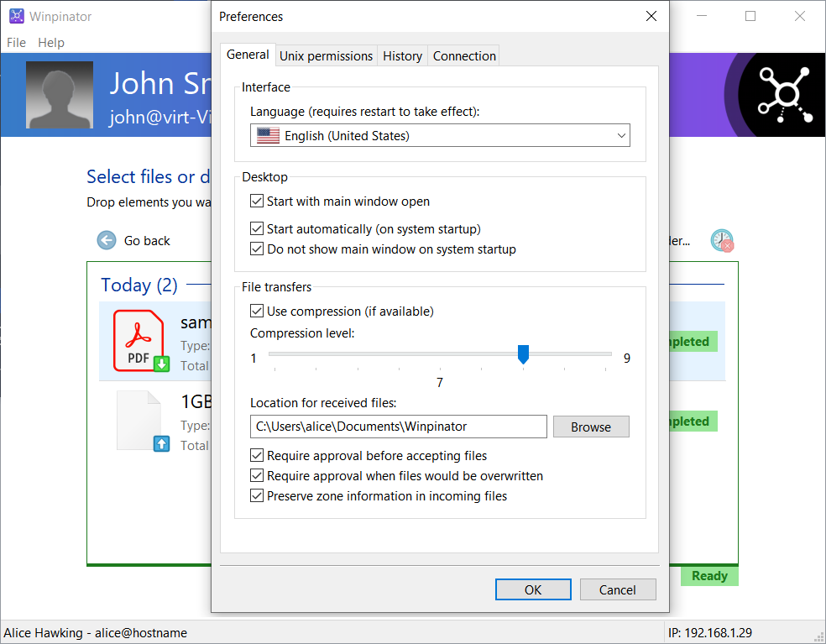826x644 pixels.
Task: Switch to the Unix permissions tab
Action: pyautogui.click(x=326, y=55)
